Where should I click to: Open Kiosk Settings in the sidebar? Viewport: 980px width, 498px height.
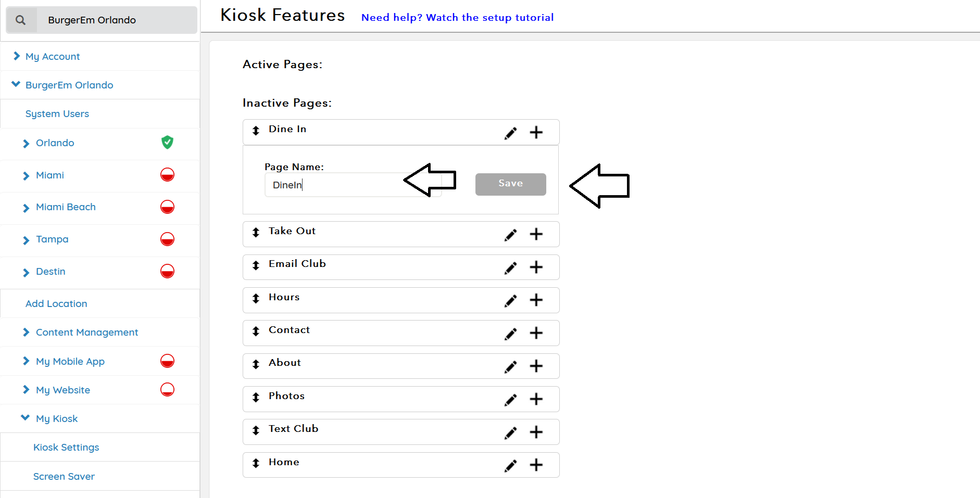click(x=66, y=448)
